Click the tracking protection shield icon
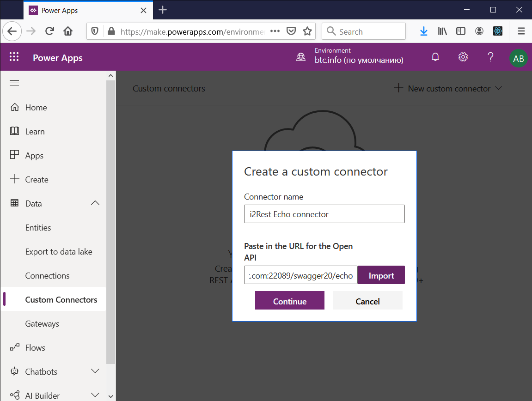532x401 pixels. 95,31
